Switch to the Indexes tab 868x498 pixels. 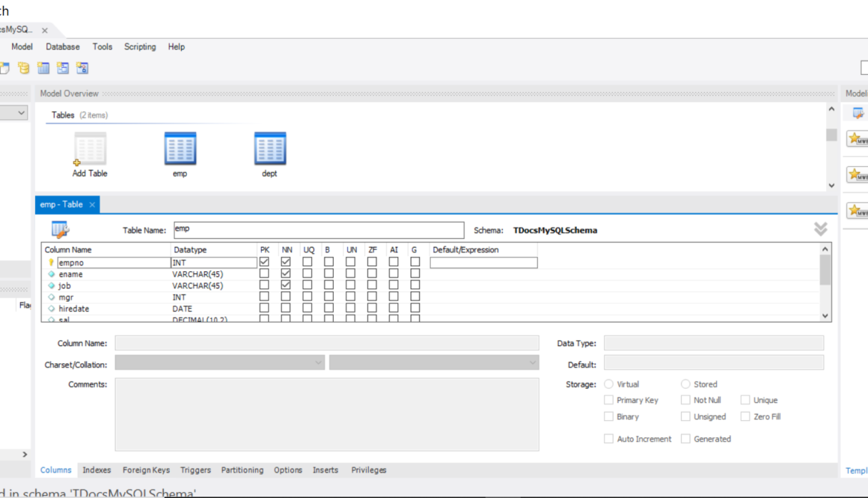pyautogui.click(x=97, y=470)
